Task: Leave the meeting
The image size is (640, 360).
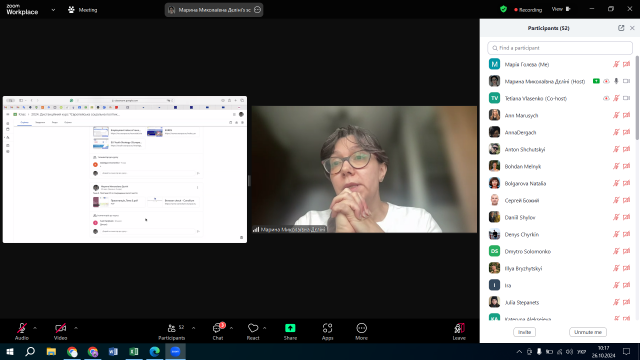Action: pyautogui.click(x=459, y=331)
